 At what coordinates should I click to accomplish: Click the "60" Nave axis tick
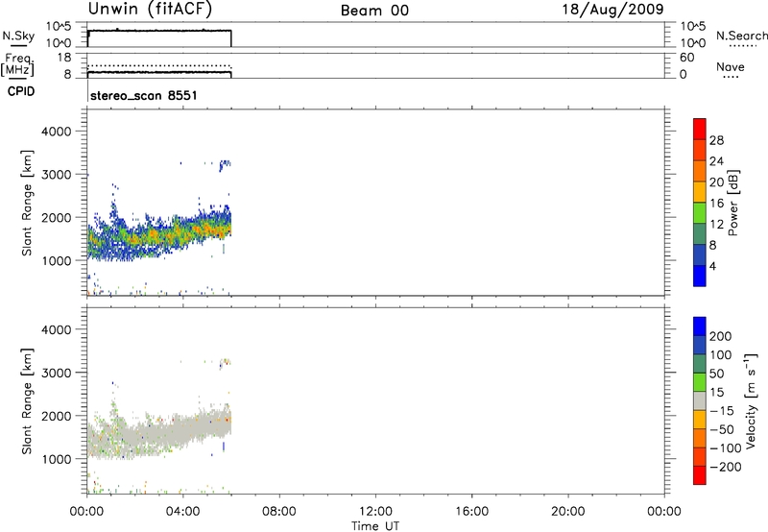point(686,58)
